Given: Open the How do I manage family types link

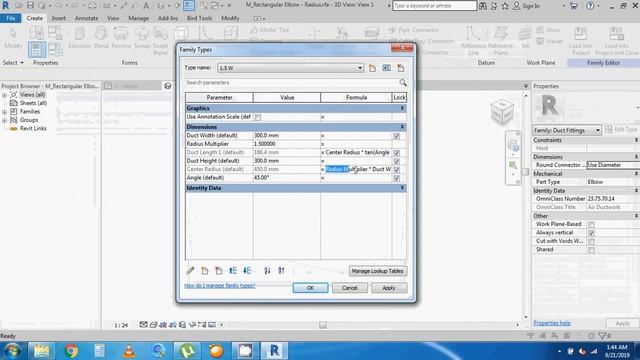Looking at the screenshot, I should [x=220, y=285].
